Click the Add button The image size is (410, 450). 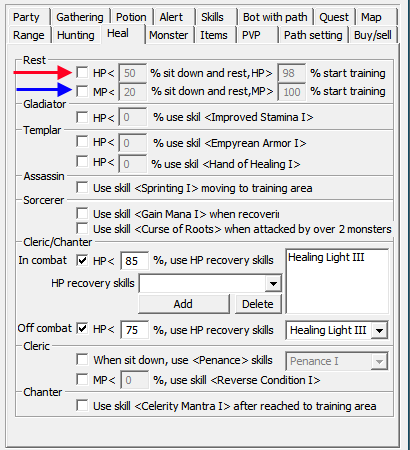(x=183, y=304)
